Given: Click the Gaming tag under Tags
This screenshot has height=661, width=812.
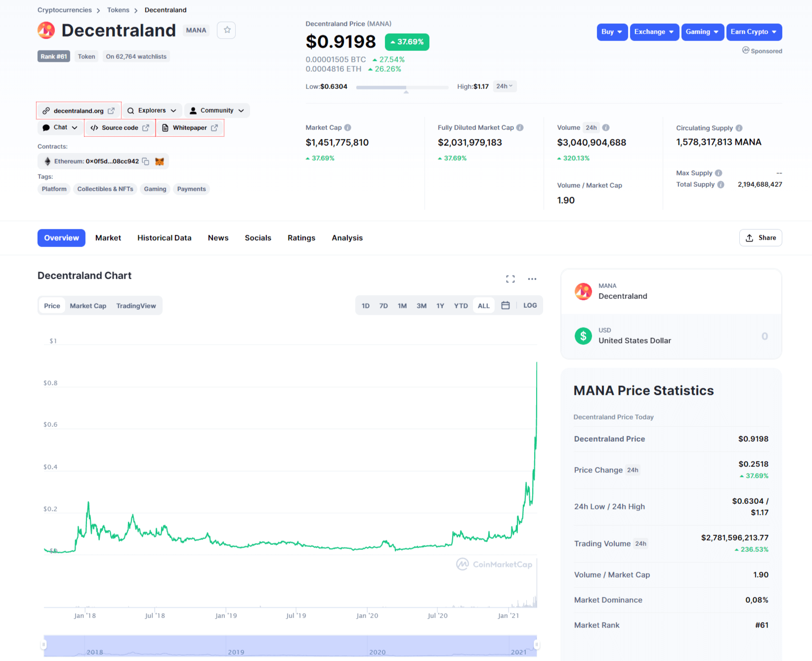Looking at the screenshot, I should 155,189.
